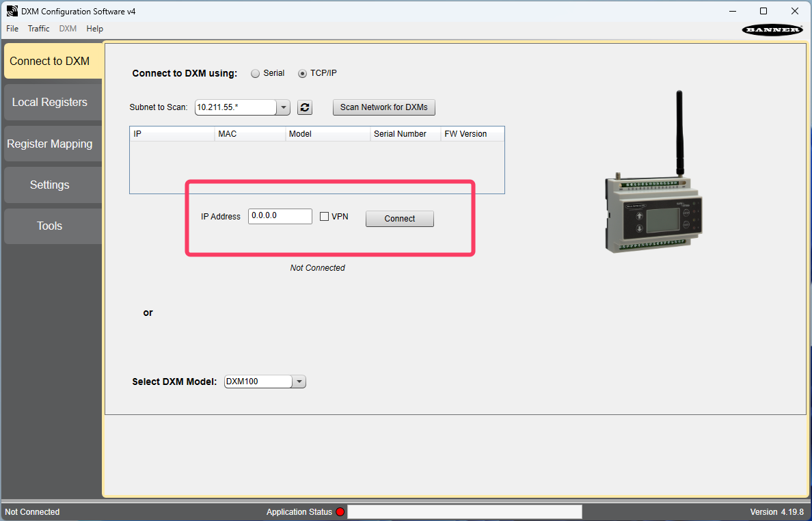The image size is (812, 521).
Task: Go to the Register Mapping tab
Action: tap(50, 144)
